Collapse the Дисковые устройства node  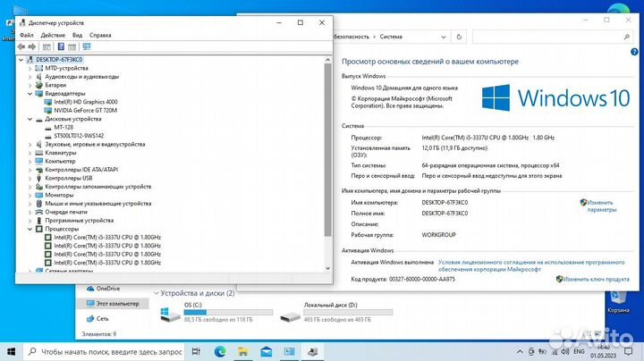coord(30,119)
